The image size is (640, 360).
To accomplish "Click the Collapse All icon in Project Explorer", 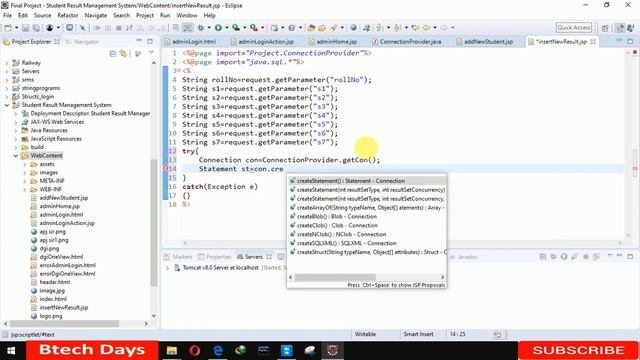I will click(113, 54).
